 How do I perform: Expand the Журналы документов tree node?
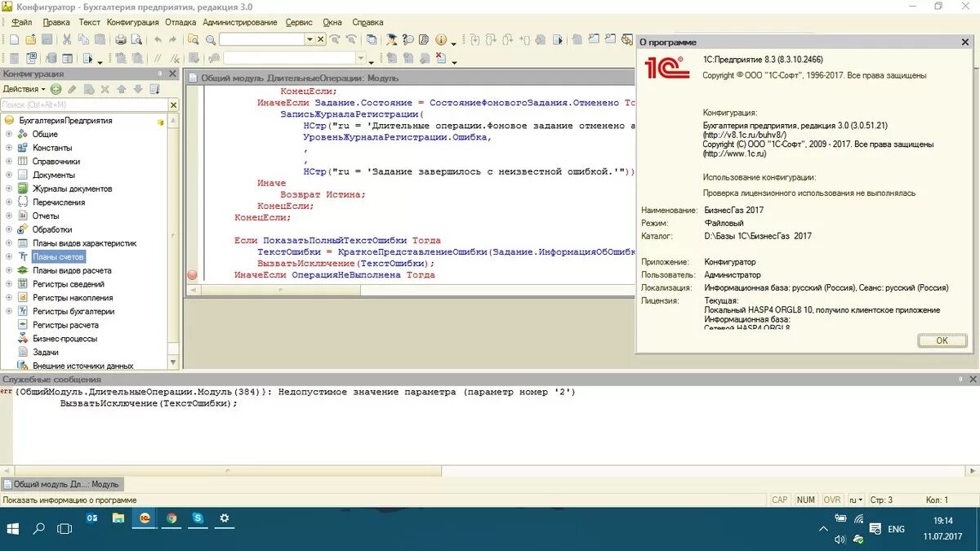(9, 189)
